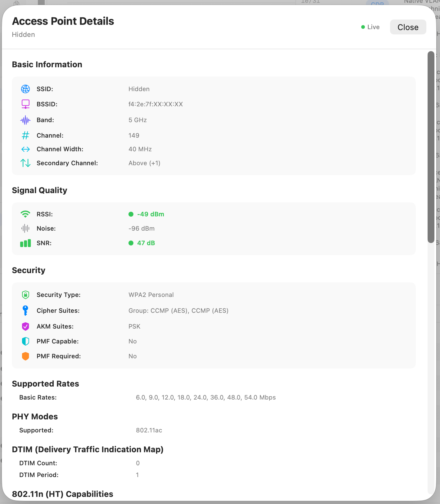Click the BSSID address f4:2e:7f:XX:XX:XX

[155, 104]
